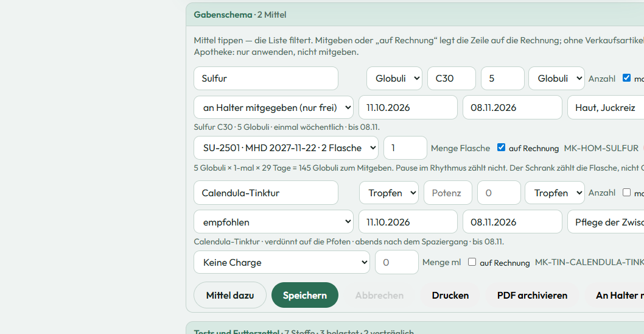Viewport: 644px width, 334px height.
Task: Open the 'empfohlen' status dropdown
Action: [273, 222]
